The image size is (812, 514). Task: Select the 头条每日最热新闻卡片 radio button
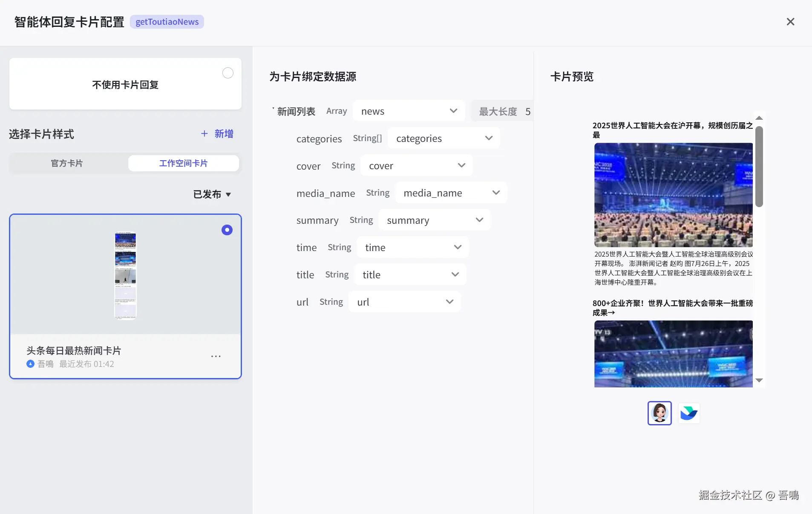point(227,230)
